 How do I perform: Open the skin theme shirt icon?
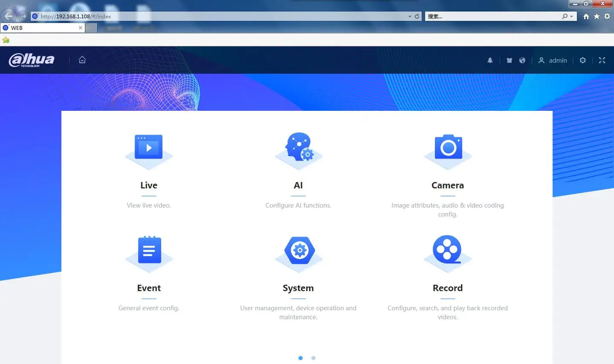click(509, 61)
